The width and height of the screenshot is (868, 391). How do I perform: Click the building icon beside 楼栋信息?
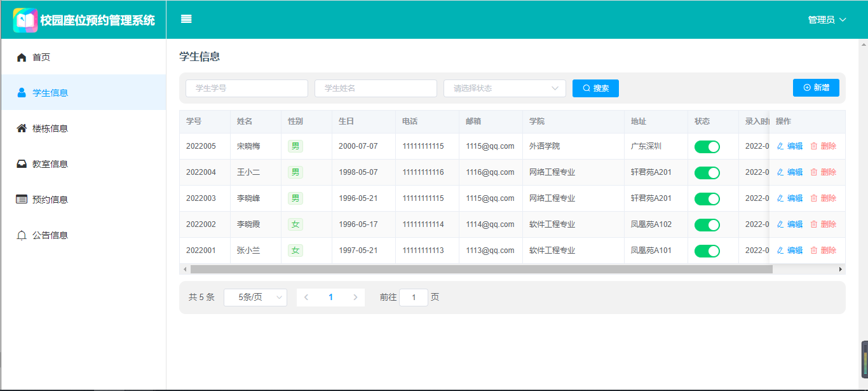click(x=22, y=128)
